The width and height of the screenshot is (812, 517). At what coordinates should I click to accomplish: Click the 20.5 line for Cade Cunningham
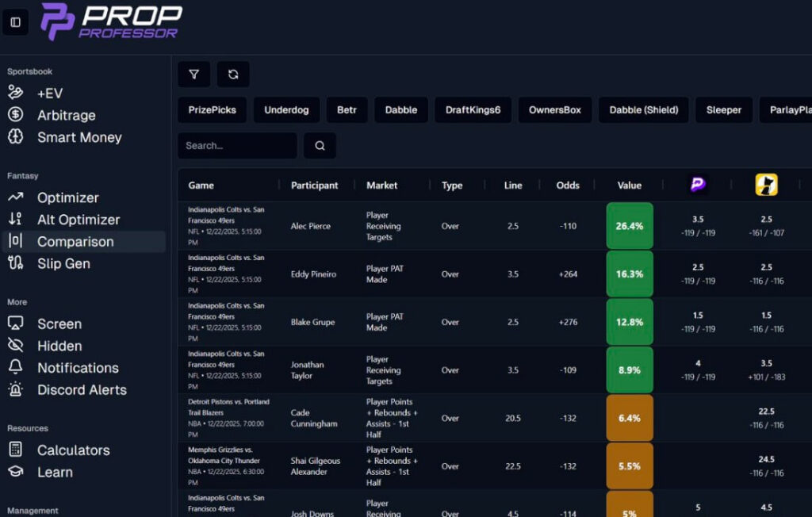pos(513,418)
